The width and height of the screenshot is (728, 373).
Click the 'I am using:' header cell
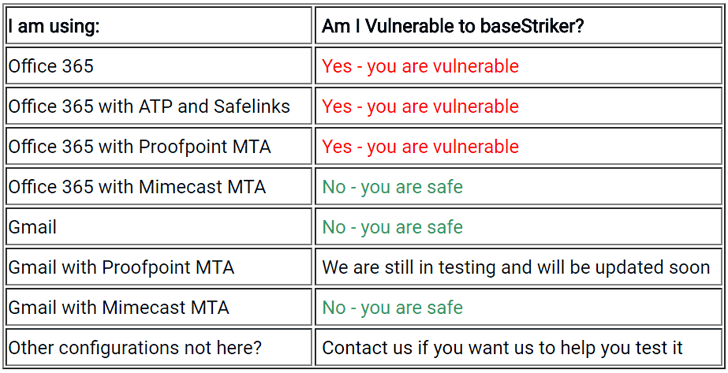[x=158, y=26]
